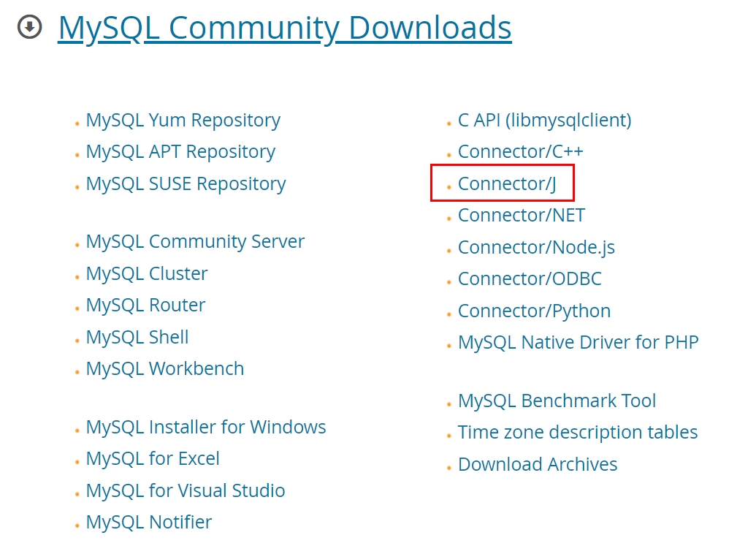Screen dimensions: 756x546
Task: Open the MySQL Community Downloads heading link
Action: 284,28
